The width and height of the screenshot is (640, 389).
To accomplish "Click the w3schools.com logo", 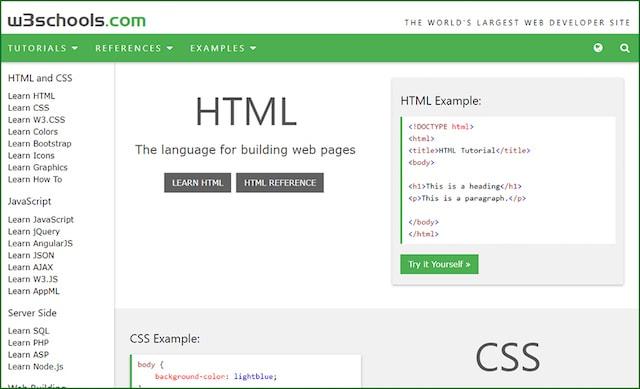I will pos(77,20).
